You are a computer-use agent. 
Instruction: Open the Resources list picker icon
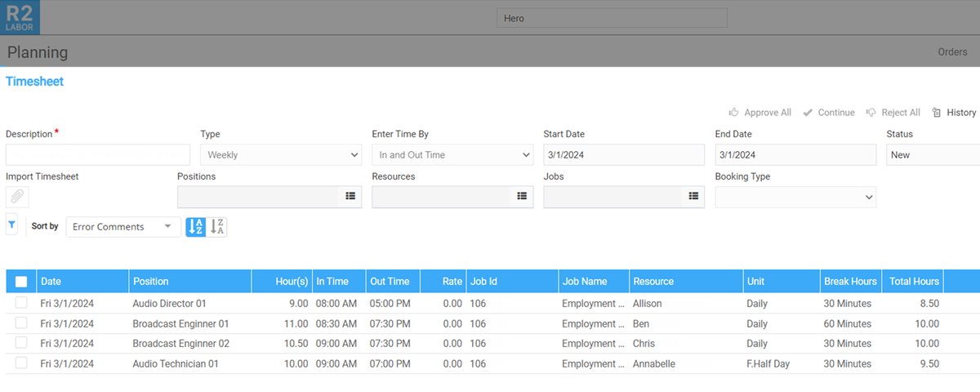point(521,196)
